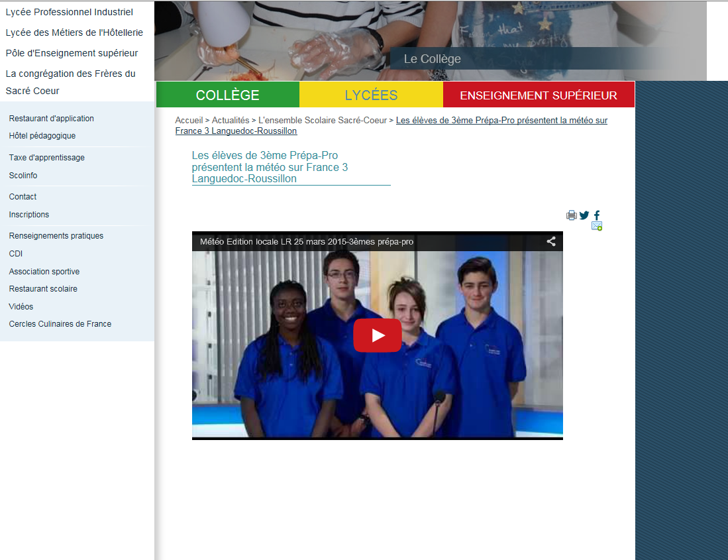
Task: Open Association sportive link
Action: [x=44, y=271]
